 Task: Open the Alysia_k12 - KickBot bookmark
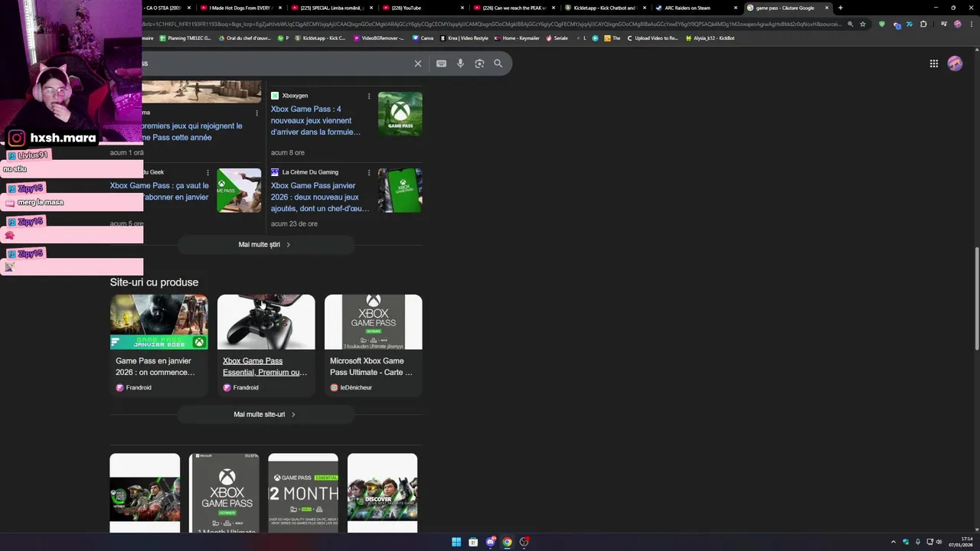tap(710, 37)
